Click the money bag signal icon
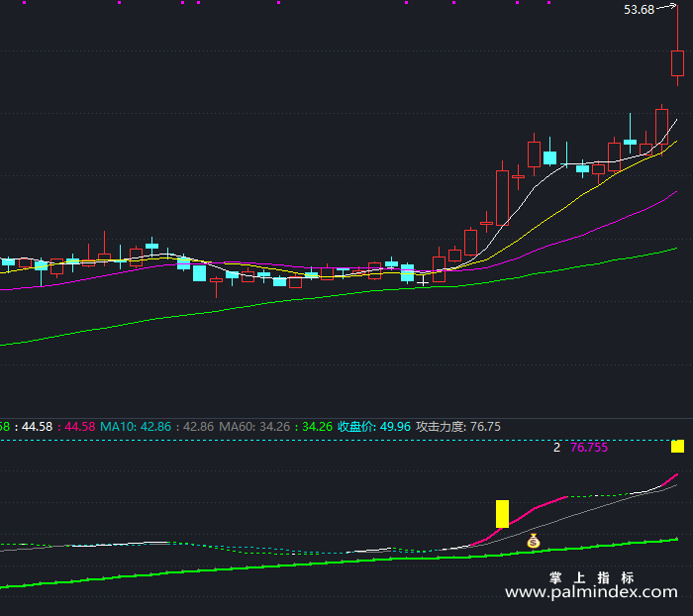This screenshot has width=693, height=616. click(534, 541)
